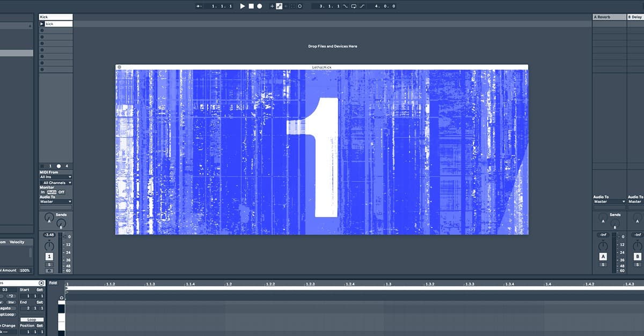The image size is (644, 336).
Task: Click the Arrangement Record button
Action: click(x=259, y=6)
